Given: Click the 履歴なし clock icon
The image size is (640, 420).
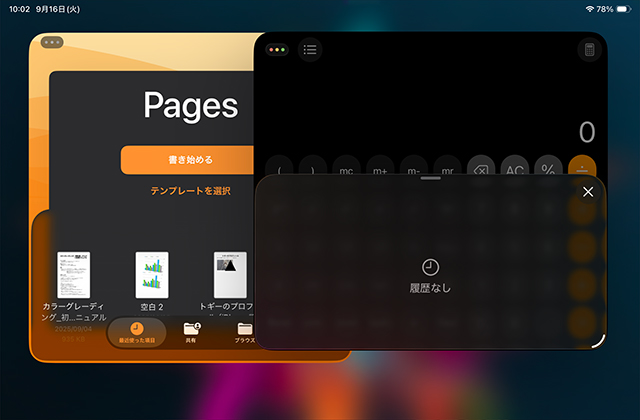Looking at the screenshot, I should [x=430, y=267].
